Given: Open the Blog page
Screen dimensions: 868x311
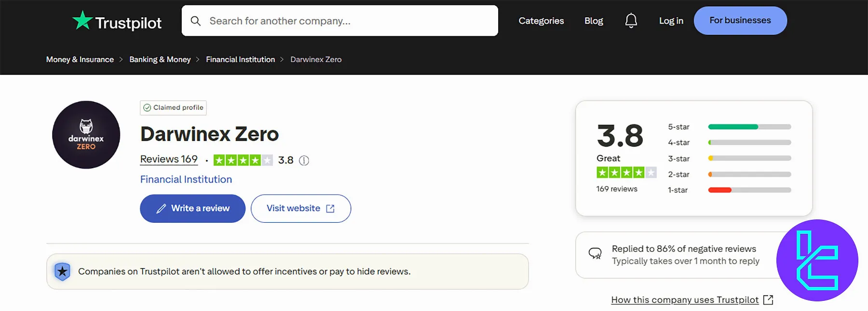Looking at the screenshot, I should tap(594, 21).
